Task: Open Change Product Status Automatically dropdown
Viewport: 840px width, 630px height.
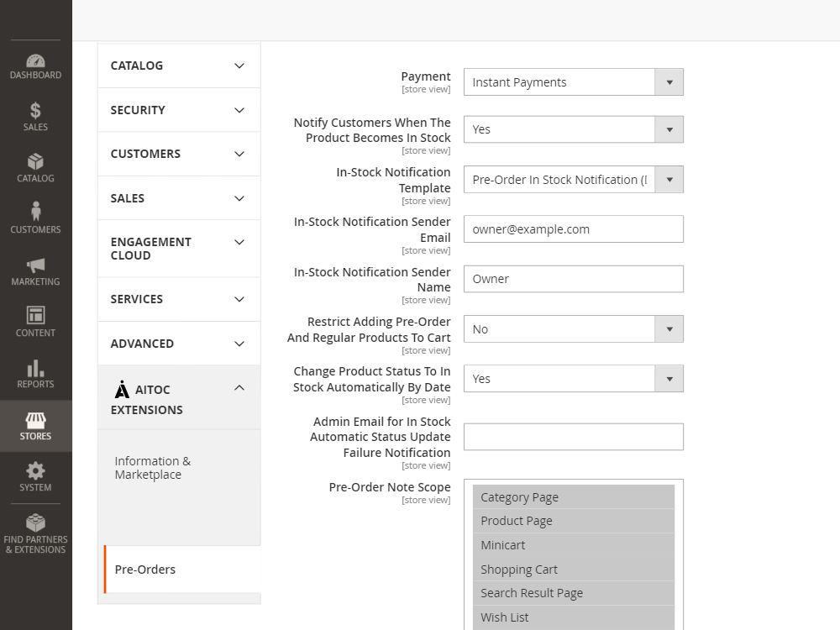Action: 573,379
